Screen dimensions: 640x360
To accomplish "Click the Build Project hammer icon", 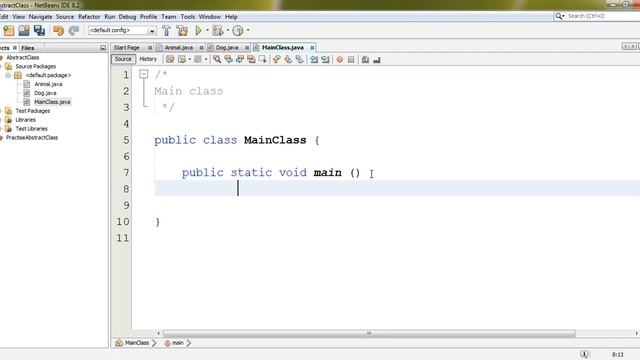I will click(x=167, y=31).
